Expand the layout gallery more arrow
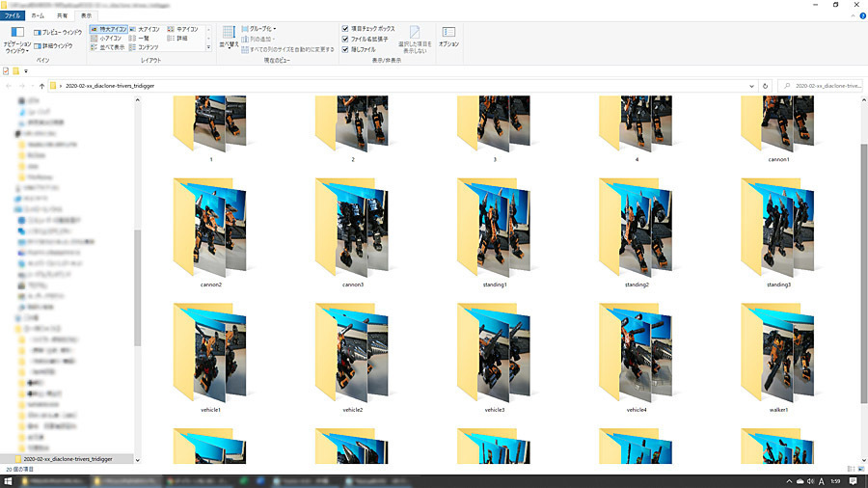 point(208,48)
